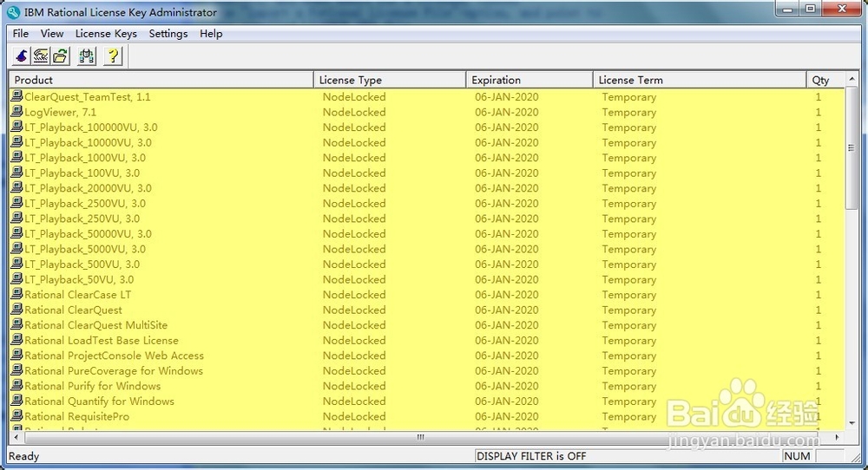
Task: Open the Settings menu
Action: [x=168, y=33]
